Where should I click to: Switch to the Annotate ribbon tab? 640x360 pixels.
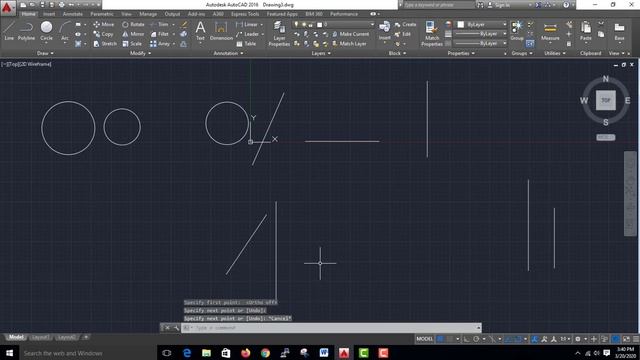73,14
